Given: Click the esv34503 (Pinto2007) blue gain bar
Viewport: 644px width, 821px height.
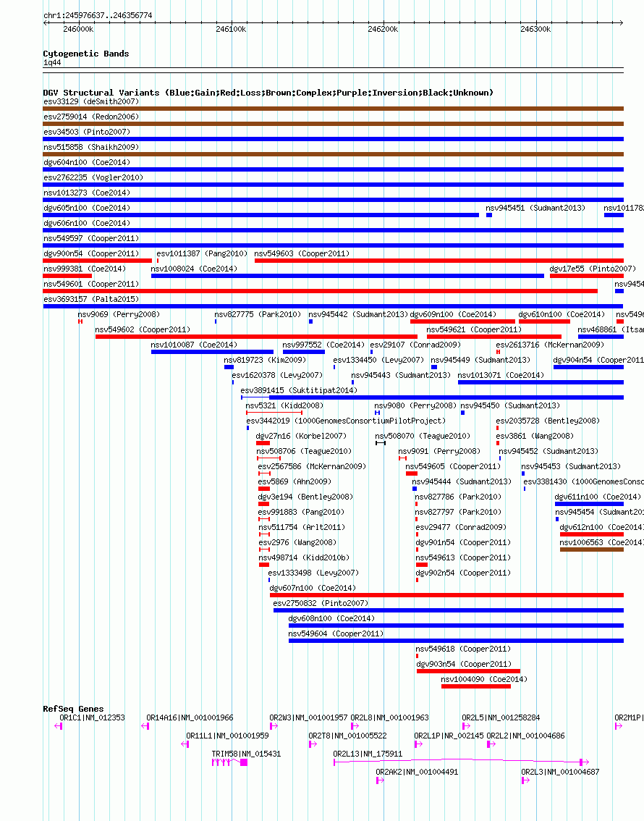Looking at the screenshot, I should 334,139.
